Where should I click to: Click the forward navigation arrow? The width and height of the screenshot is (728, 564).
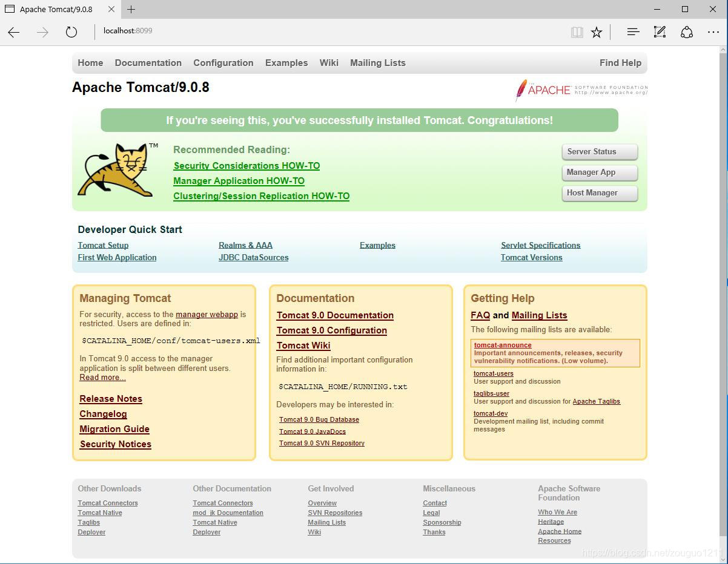tap(42, 32)
